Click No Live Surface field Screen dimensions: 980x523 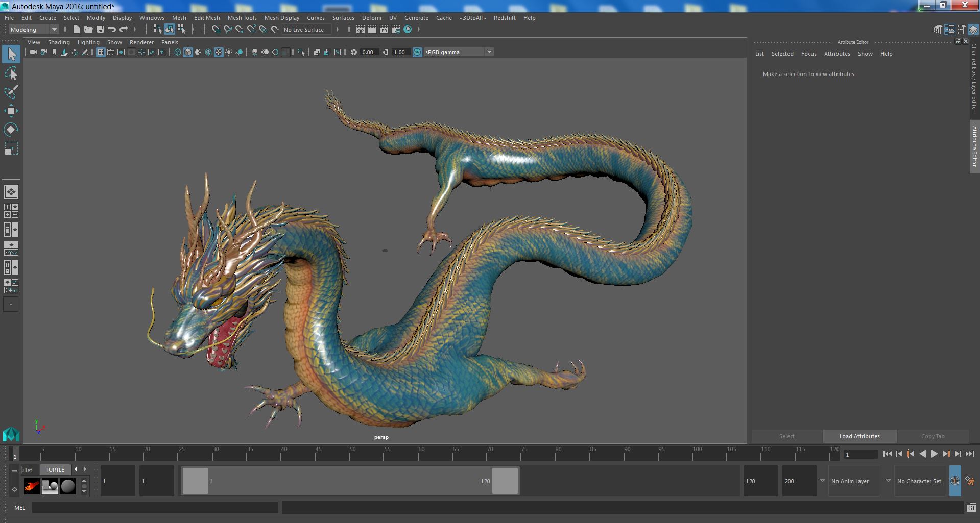(306, 30)
